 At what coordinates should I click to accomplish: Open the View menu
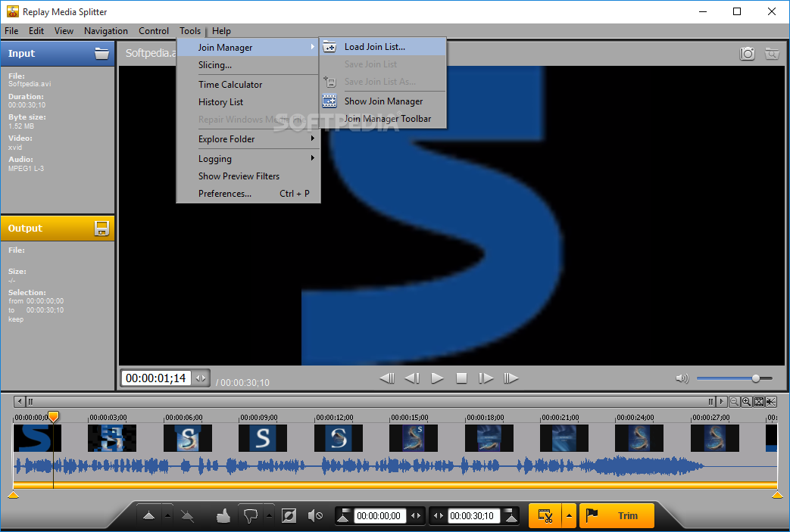tap(64, 31)
